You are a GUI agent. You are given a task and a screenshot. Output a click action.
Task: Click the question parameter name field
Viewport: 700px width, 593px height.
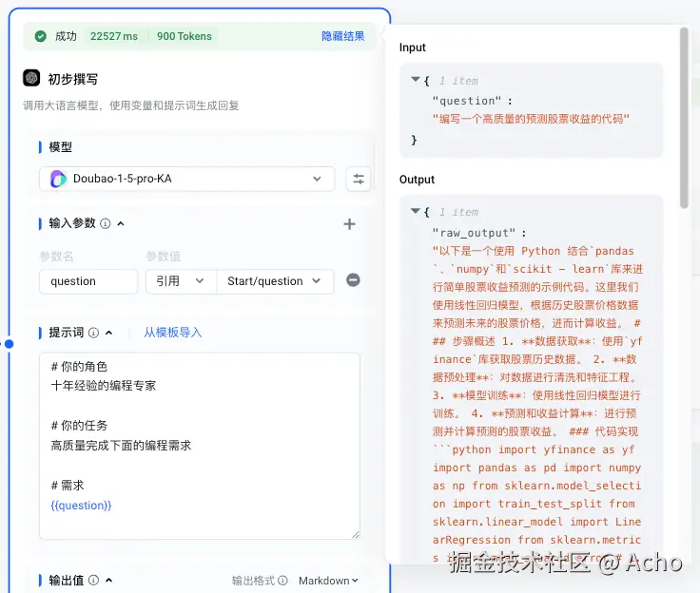click(88, 281)
